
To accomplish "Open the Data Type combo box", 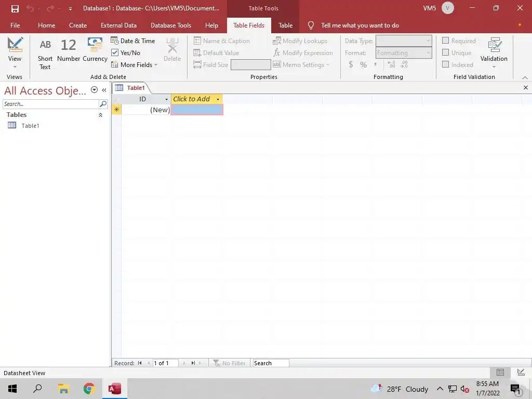I will [x=404, y=41].
